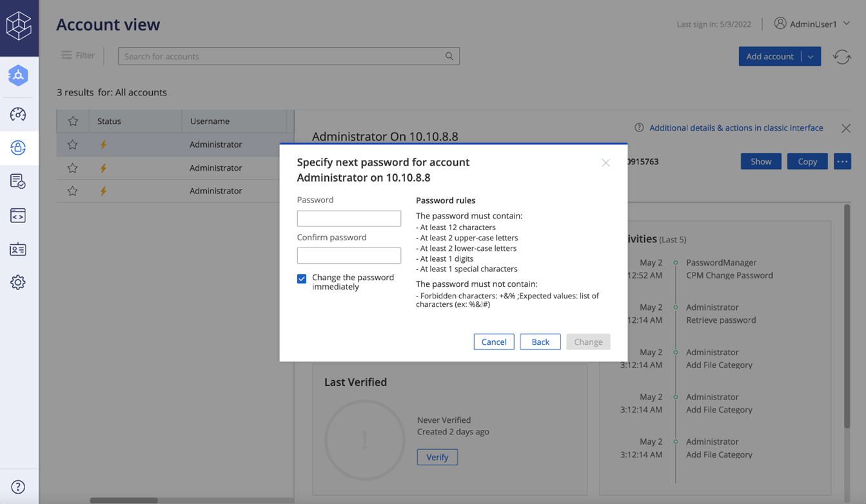Open the settings gear in sidebar
The image size is (866, 504).
[x=18, y=282]
